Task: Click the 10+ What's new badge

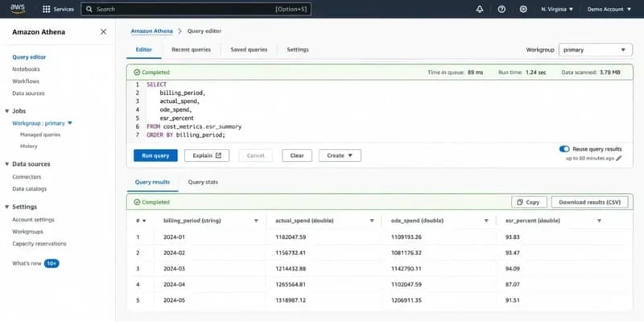Action: (x=52, y=264)
